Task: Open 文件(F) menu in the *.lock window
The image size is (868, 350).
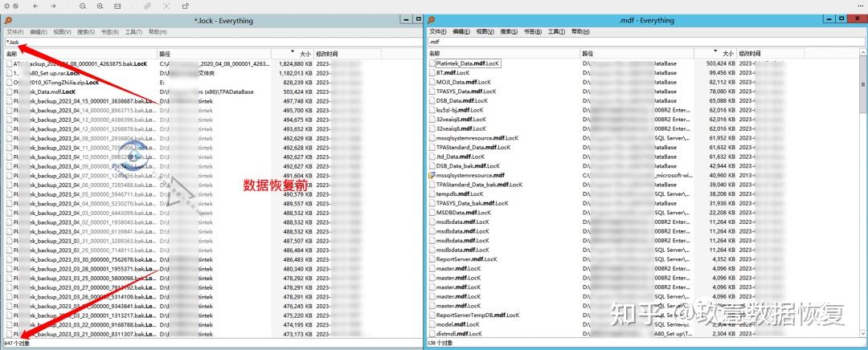Action: tap(15, 32)
